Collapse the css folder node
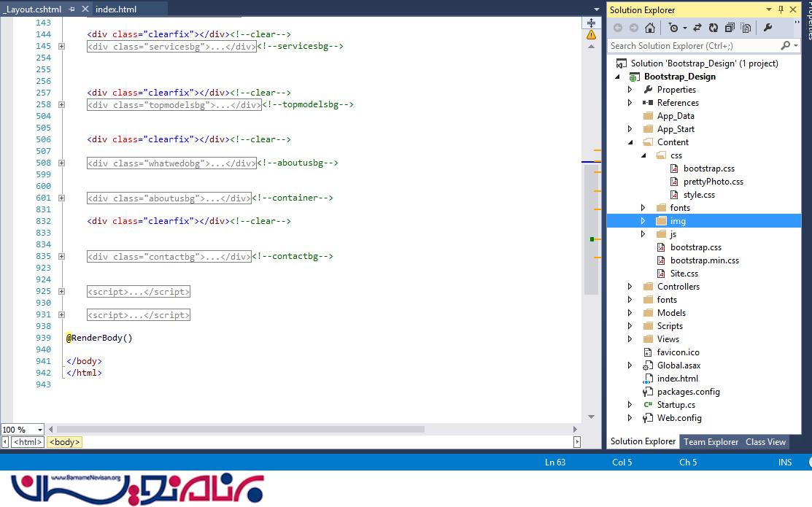The height and width of the screenshot is (507, 812). (x=643, y=155)
